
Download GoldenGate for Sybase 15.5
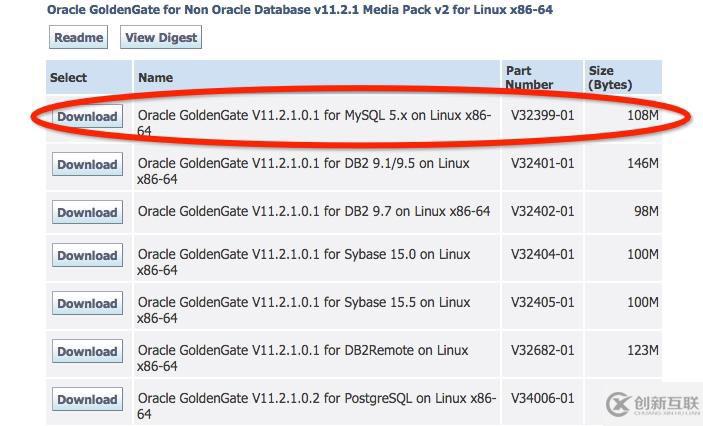[87, 303]
